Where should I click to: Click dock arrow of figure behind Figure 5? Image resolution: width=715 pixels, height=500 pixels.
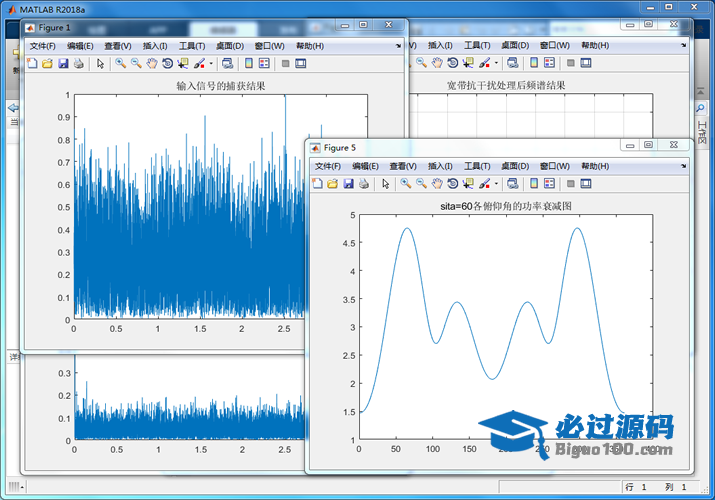tap(684, 46)
